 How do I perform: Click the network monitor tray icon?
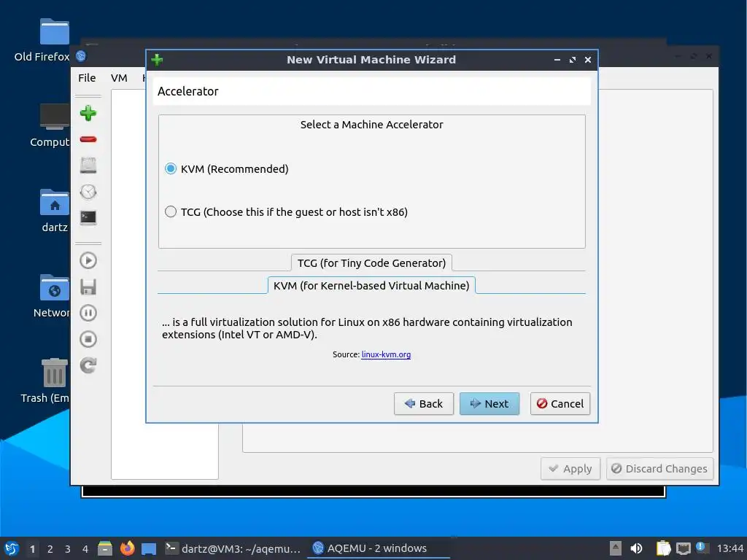tap(683, 548)
